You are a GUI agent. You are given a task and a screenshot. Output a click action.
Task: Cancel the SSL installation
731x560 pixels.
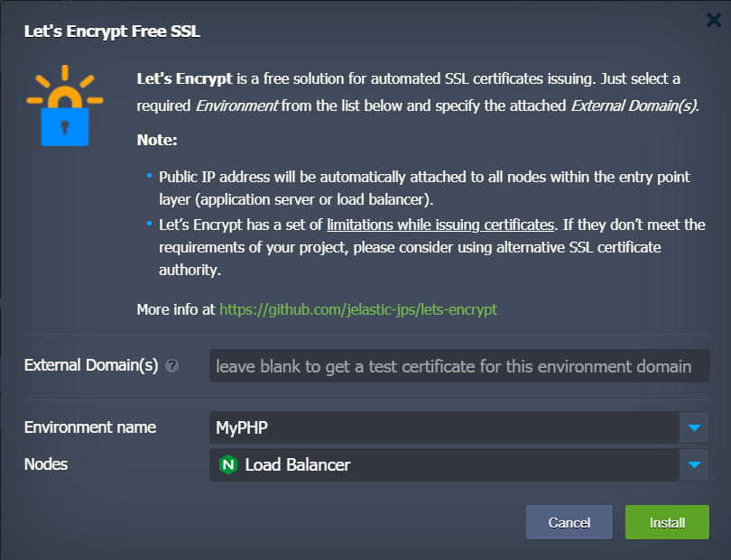(569, 522)
